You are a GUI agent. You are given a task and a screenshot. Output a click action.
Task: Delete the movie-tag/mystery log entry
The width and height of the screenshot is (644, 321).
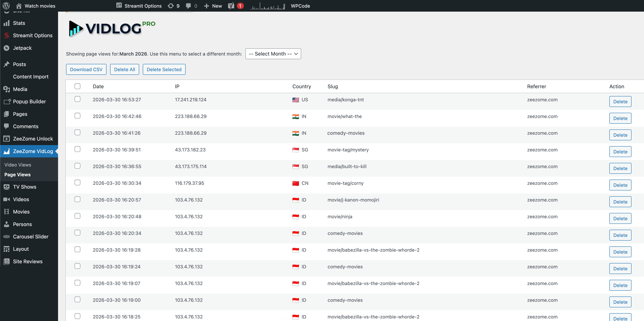point(620,151)
